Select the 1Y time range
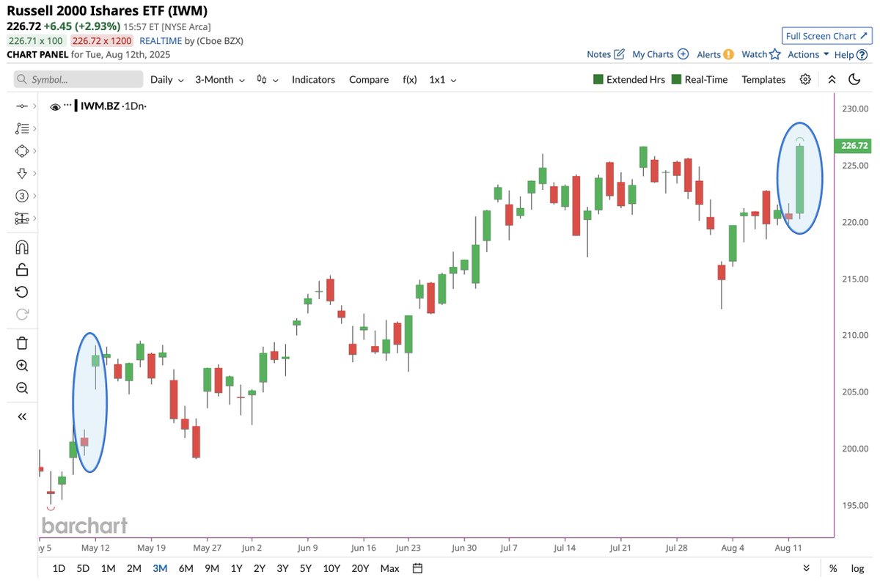The image size is (880, 588). [x=236, y=568]
